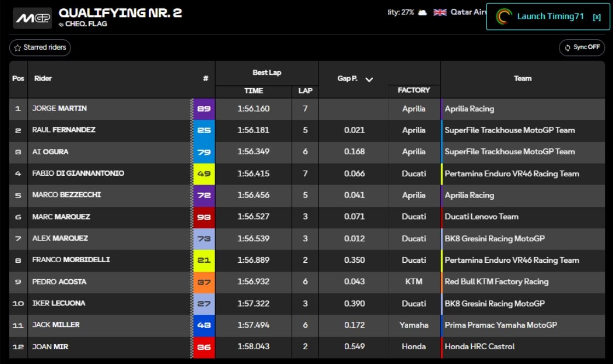Image resolution: width=613 pixels, height=364 pixels.
Task: Click the Qatar Airways sponsor text
Action: pyautogui.click(x=469, y=12)
